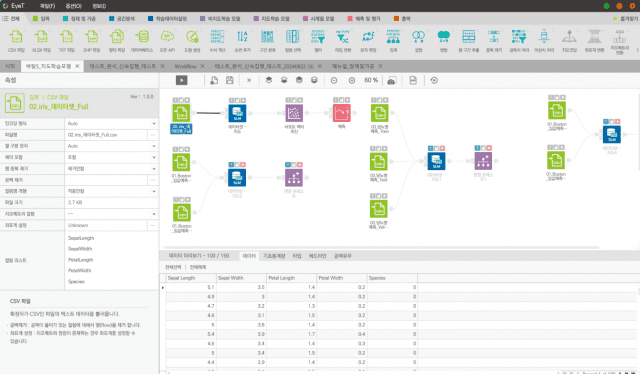The width and height of the screenshot is (640, 374).
Task: Open the 전체 category menu
Action: (x=11, y=19)
